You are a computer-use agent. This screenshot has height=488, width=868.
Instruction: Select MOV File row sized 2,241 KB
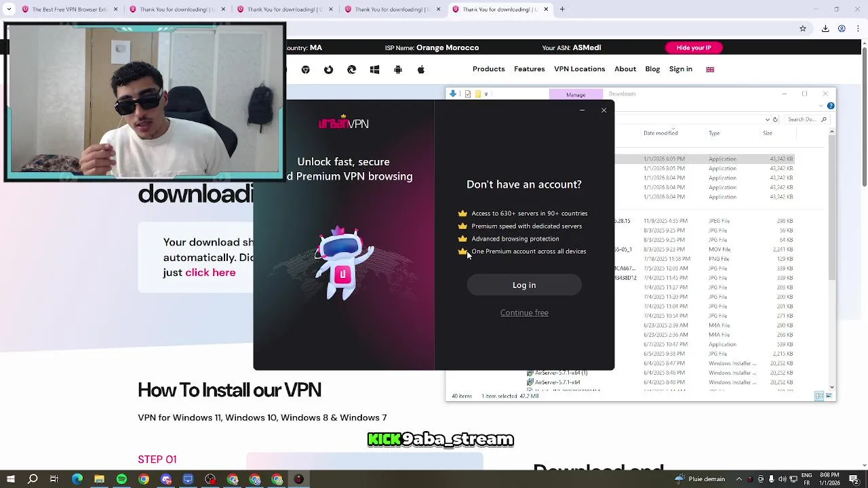705,249
